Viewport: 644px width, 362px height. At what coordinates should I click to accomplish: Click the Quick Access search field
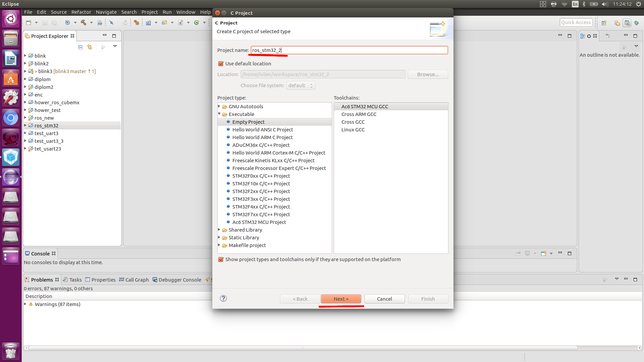[576, 22]
